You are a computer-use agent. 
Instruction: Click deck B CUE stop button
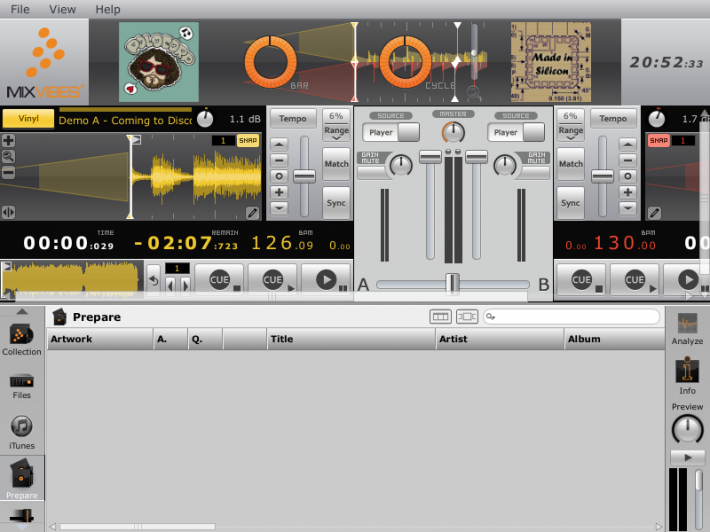pyautogui.click(x=582, y=280)
